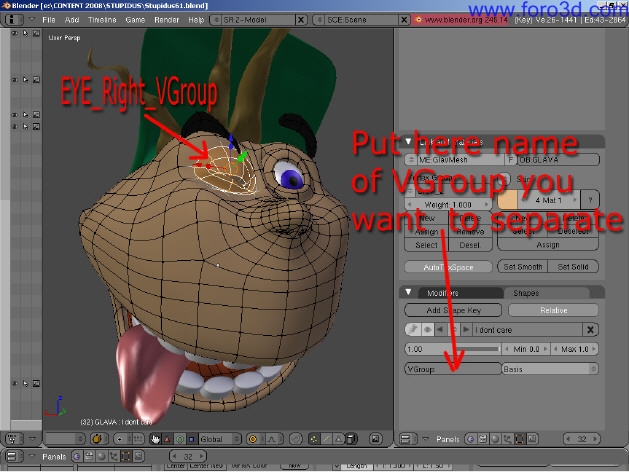Viewport: 629px width, 472px height.
Task: Click vertex group Desel. button
Action: [470, 245]
